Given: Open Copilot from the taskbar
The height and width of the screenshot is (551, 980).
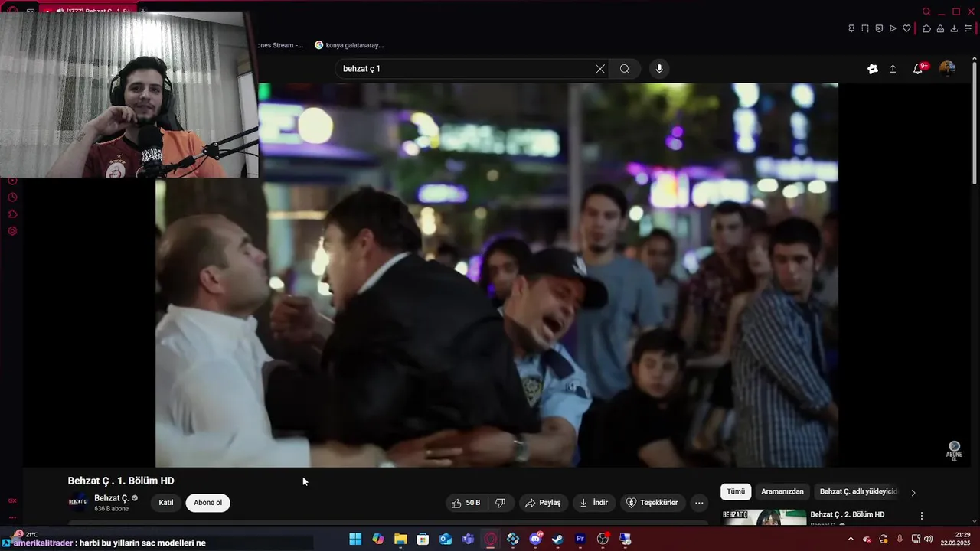Looking at the screenshot, I should click(x=377, y=539).
